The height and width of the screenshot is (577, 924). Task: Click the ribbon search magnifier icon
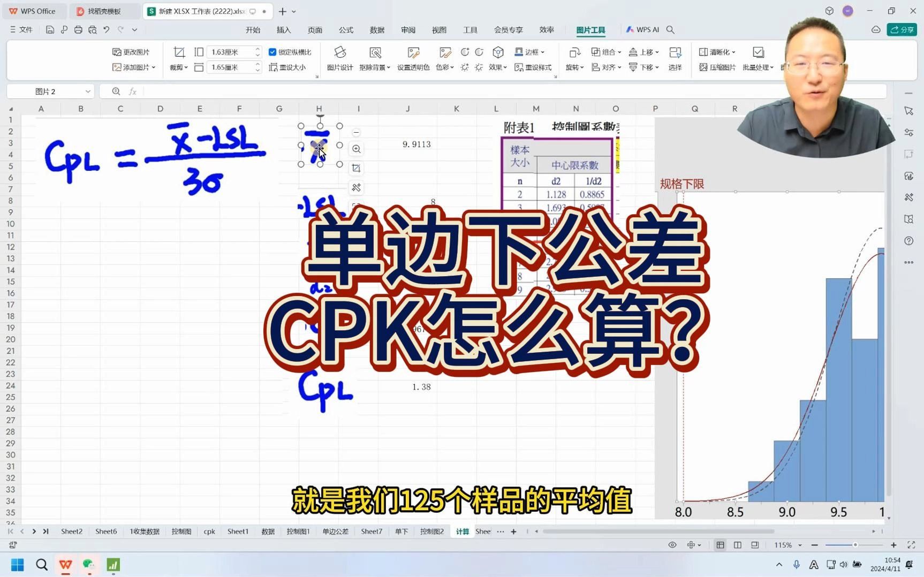click(670, 30)
